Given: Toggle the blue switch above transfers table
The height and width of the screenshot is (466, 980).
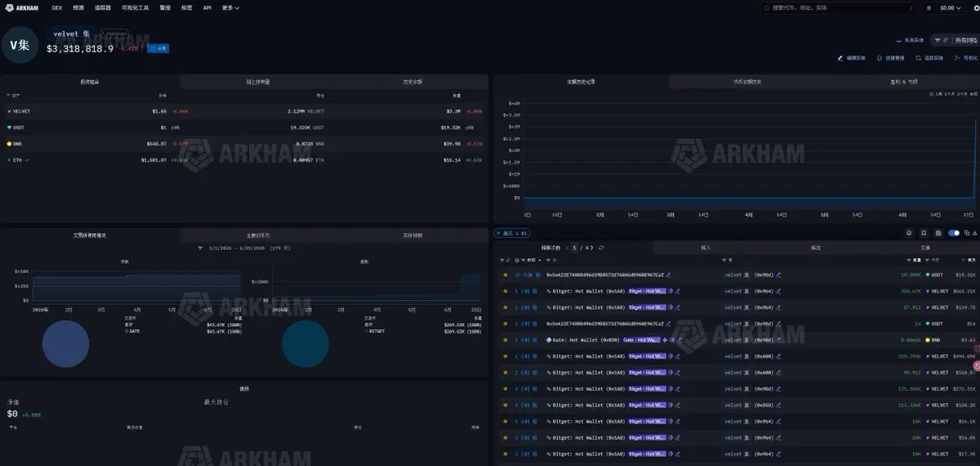Looking at the screenshot, I should click(953, 233).
